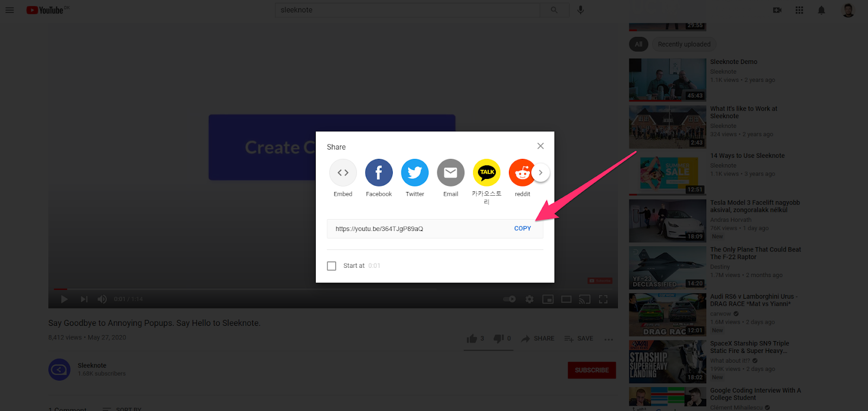Open Andras Horvath channel link
The width and height of the screenshot is (868, 411).
coord(731,220)
